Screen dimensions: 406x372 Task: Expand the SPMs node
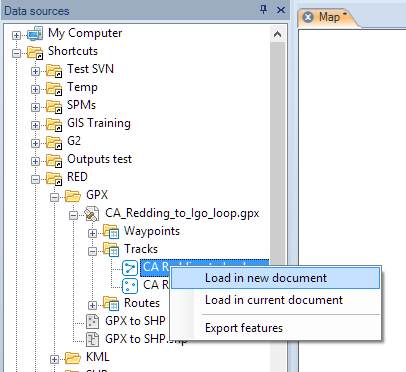(x=35, y=107)
